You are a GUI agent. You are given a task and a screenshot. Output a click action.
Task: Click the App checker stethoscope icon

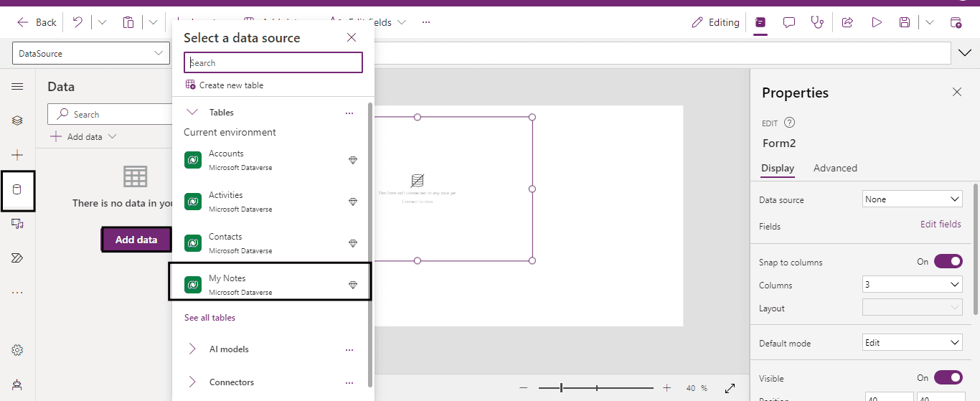point(817,22)
